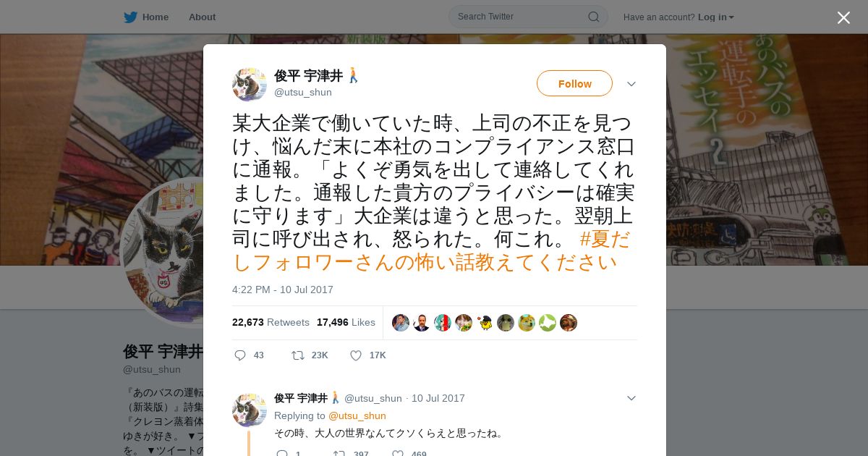
Task: Open the Log in dropdown
Action: pos(716,17)
